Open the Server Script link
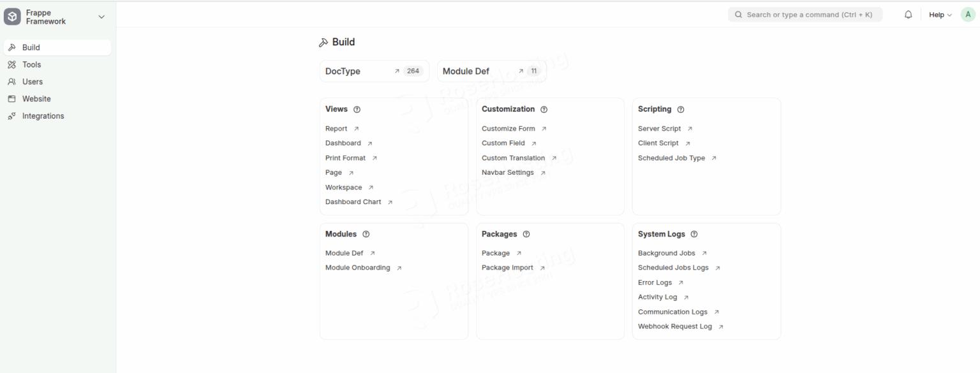 coord(660,129)
